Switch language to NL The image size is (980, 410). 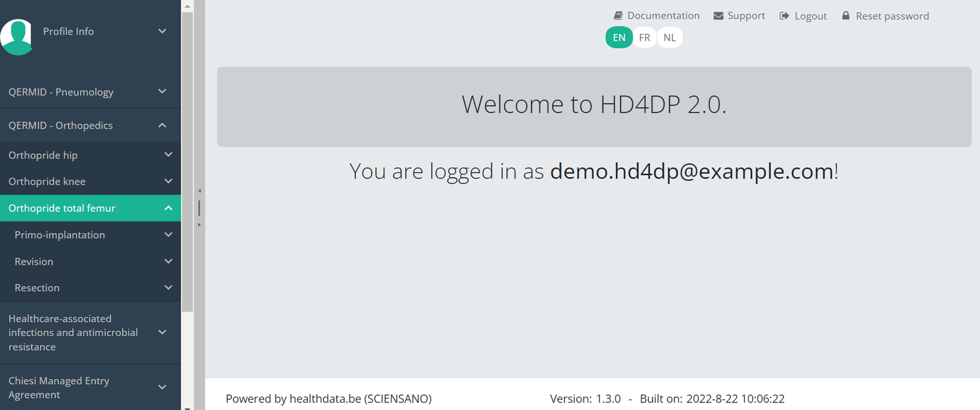pos(669,37)
